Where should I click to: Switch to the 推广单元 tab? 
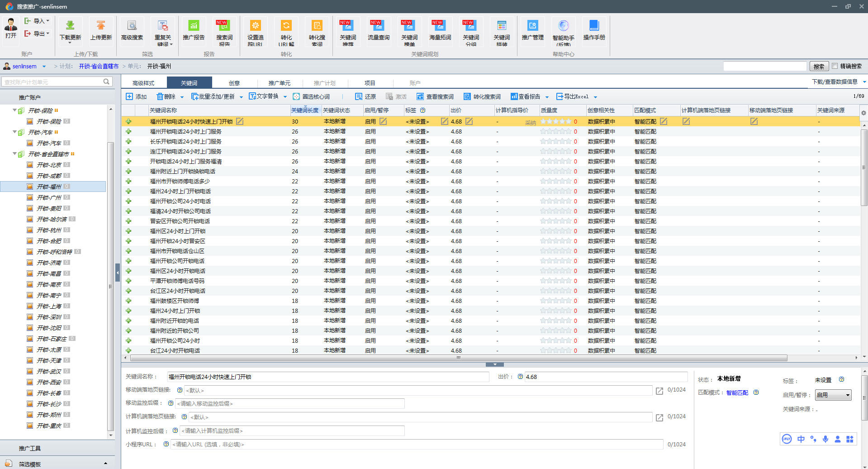279,83
